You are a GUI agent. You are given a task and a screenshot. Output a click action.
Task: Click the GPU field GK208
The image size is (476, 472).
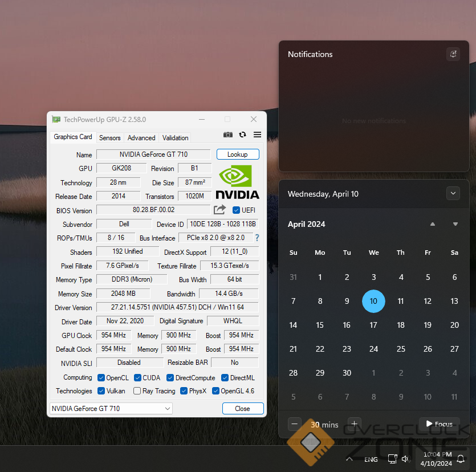click(121, 168)
